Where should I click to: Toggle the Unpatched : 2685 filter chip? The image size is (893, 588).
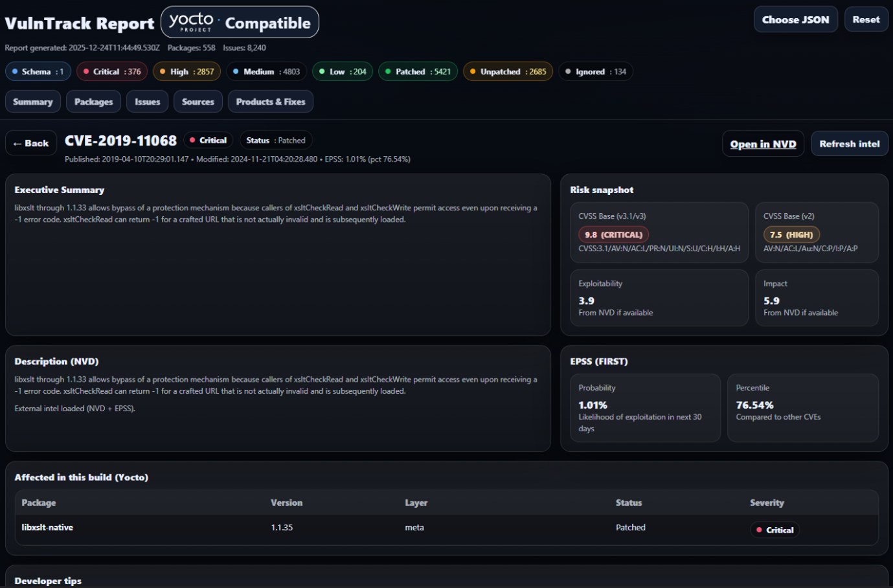pos(508,71)
